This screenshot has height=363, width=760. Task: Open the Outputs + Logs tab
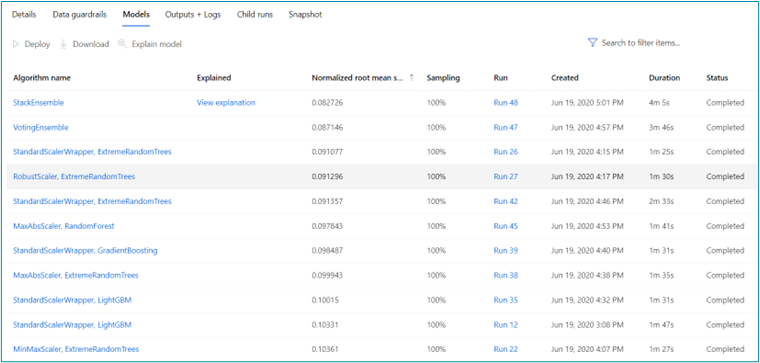coord(193,15)
